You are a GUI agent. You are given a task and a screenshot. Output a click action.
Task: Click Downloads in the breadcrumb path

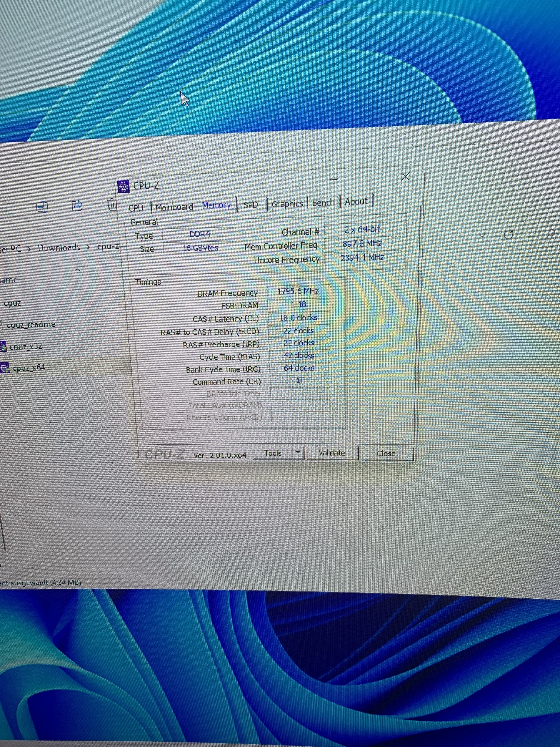[x=59, y=248]
